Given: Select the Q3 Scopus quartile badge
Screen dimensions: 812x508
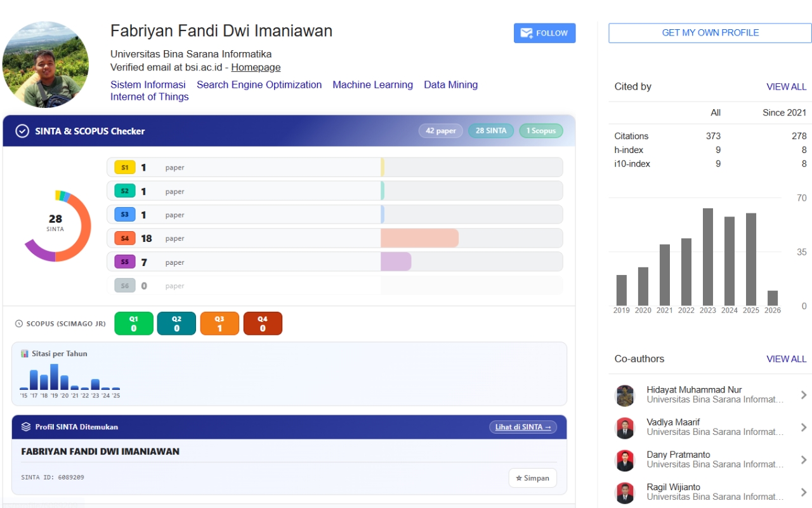Looking at the screenshot, I should pyautogui.click(x=219, y=324).
